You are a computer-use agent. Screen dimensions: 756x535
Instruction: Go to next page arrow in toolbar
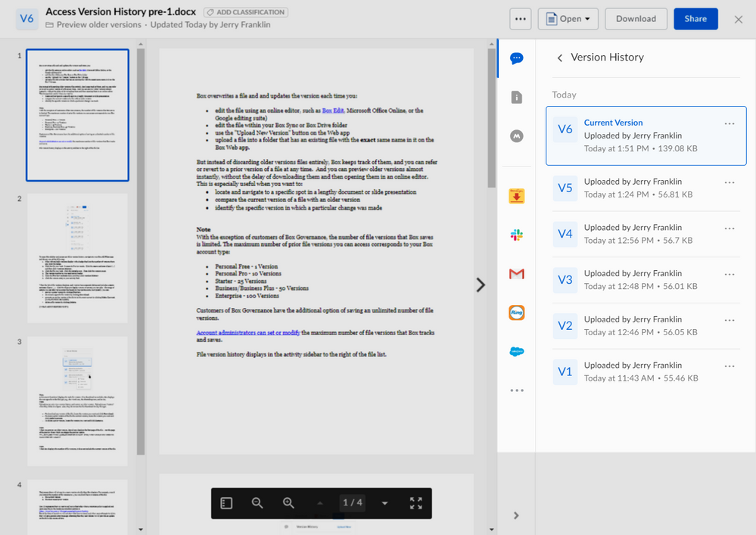(x=384, y=503)
